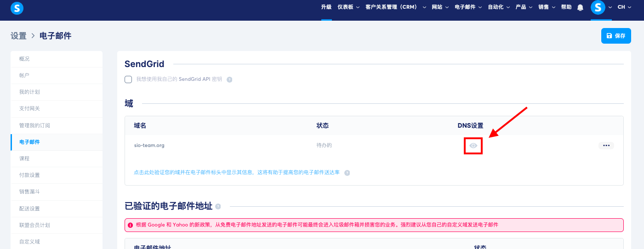644x249 pixels.
Task: Expand the 电子邮件 top-bar dropdown
Action: point(468,7)
